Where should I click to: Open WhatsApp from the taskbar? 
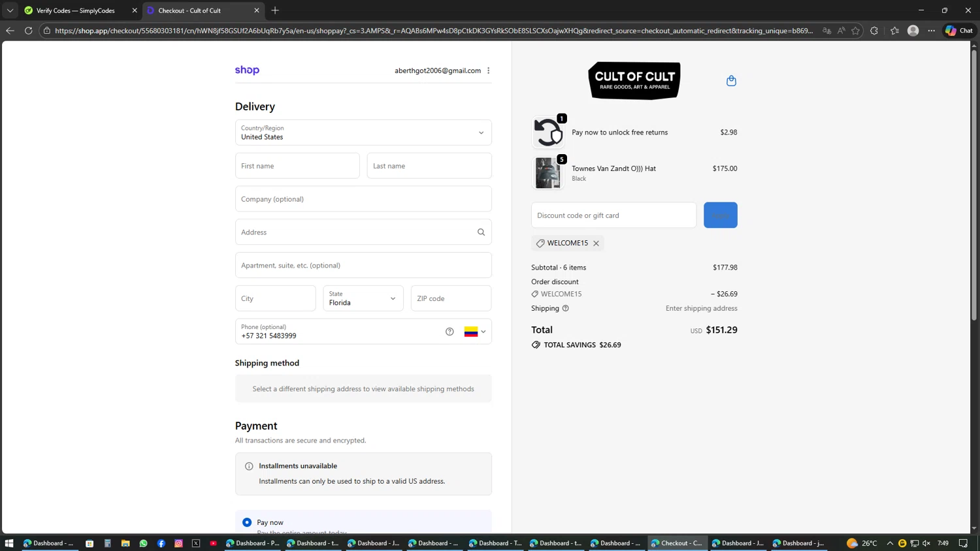(143, 543)
